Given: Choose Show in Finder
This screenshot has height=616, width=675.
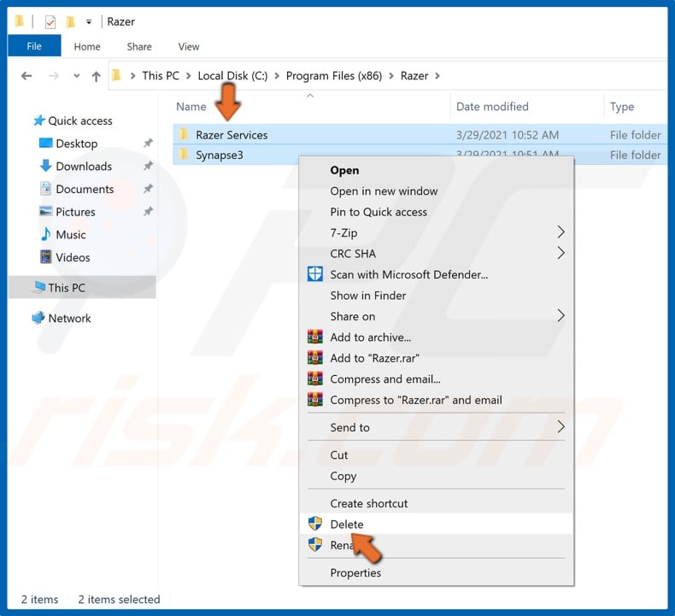Looking at the screenshot, I should [436, 296].
